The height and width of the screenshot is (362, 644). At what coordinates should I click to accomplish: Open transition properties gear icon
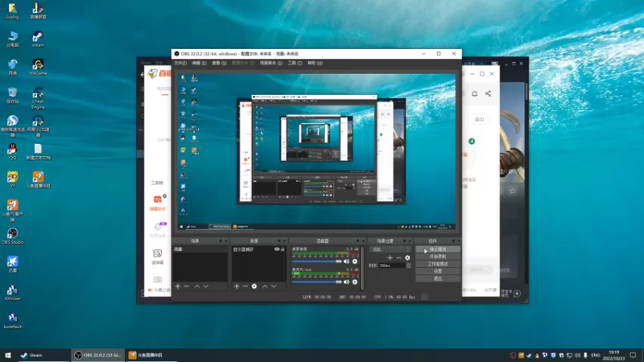[x=407, y=257]
